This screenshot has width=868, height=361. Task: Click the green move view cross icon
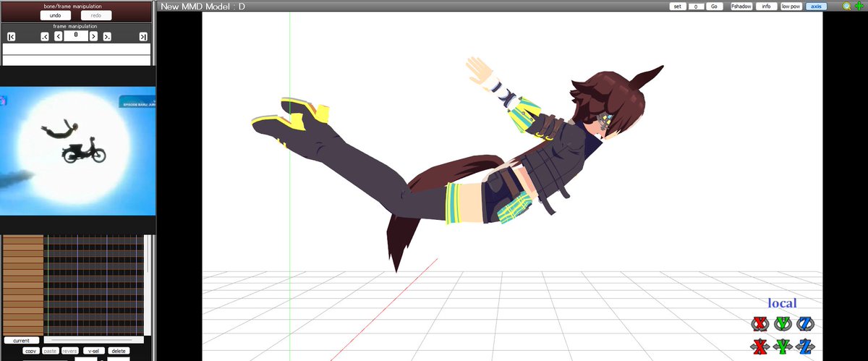pos(859,6)
